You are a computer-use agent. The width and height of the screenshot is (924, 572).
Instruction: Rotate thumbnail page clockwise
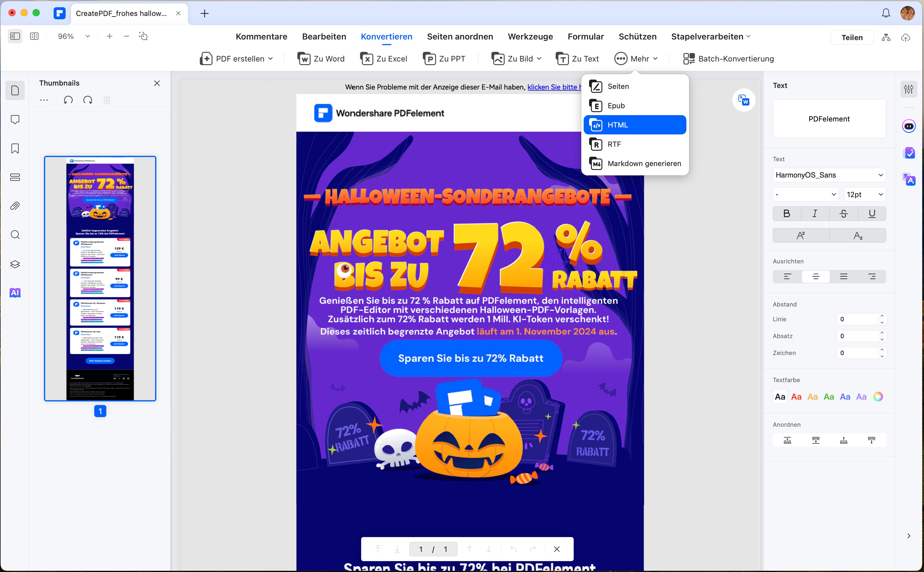pos(88,100)
